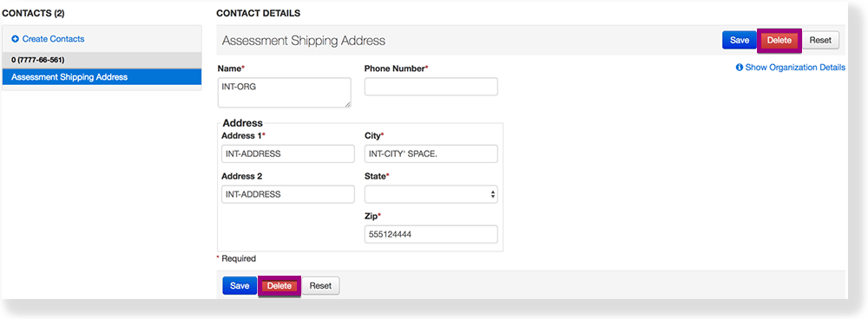Viewport: 868px width, 319px height.
Task: Click the Address 2 input field
Action: [x=288, y=194]
